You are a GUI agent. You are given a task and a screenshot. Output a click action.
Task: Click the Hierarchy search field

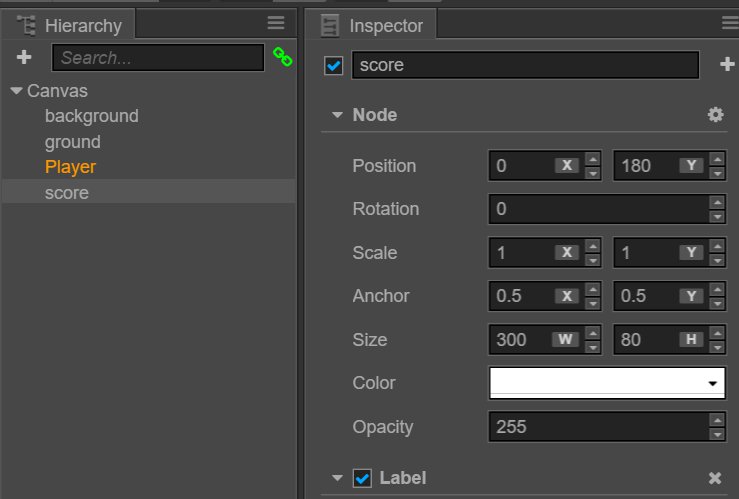(x=157, y=58)
